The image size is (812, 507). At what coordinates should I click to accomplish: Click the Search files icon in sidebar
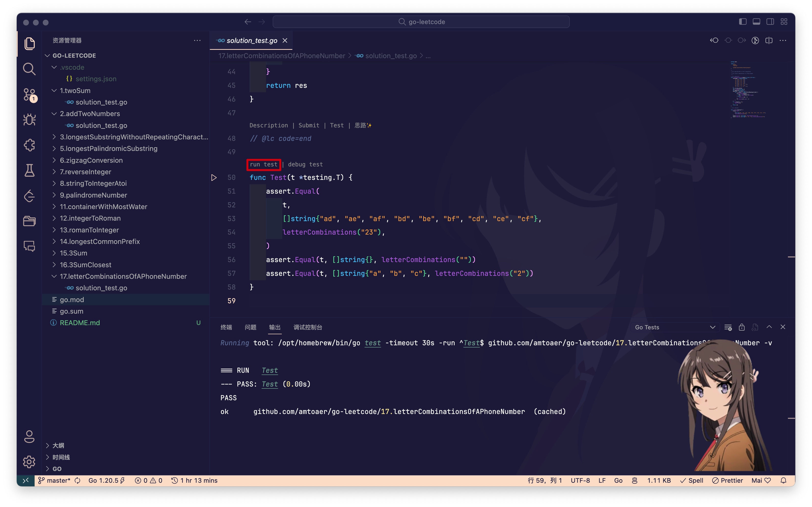[30, 68]
